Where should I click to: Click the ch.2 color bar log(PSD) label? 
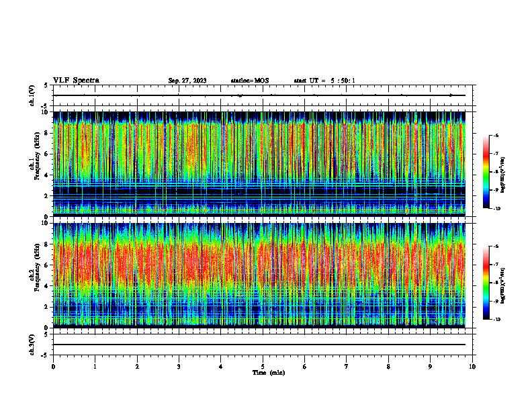click(502, 286)
